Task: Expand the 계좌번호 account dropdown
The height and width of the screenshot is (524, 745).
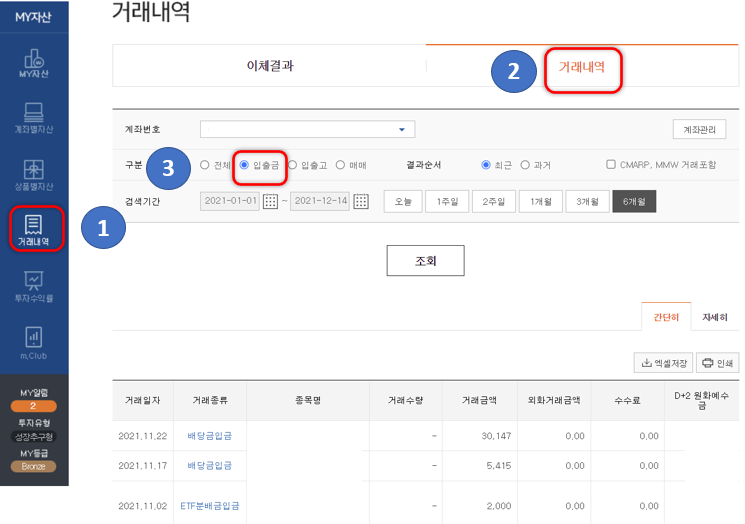Action: click(307, 129)
